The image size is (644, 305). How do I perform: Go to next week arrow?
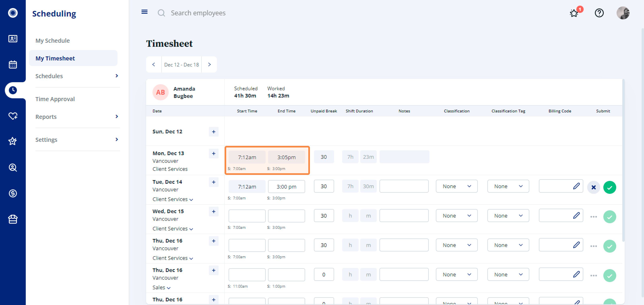click(x=209, y=64)
